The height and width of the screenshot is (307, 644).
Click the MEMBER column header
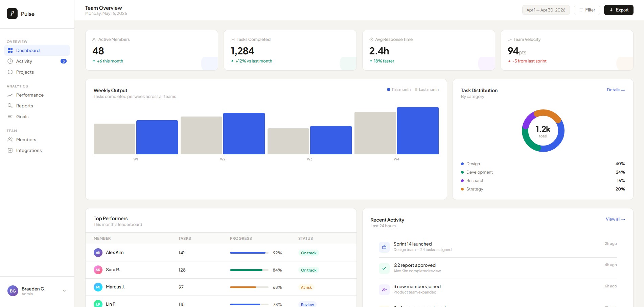pyautogui.click(x=102, y=238)
